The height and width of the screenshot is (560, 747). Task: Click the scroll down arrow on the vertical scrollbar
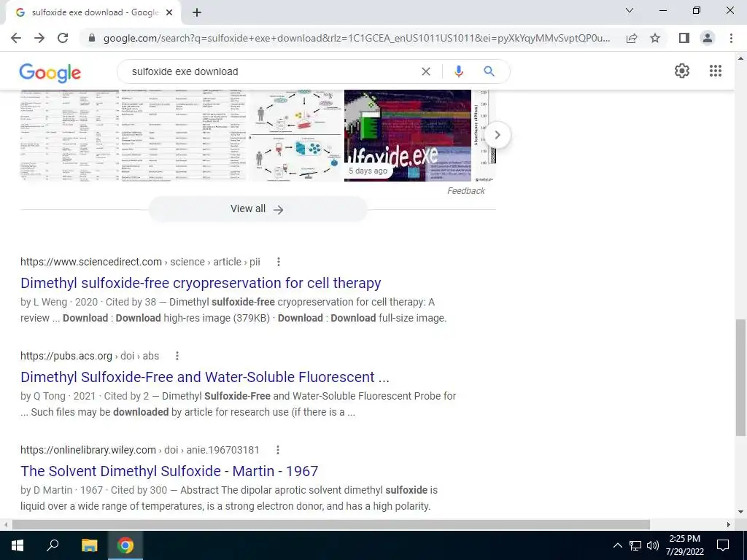click(740, 513)
